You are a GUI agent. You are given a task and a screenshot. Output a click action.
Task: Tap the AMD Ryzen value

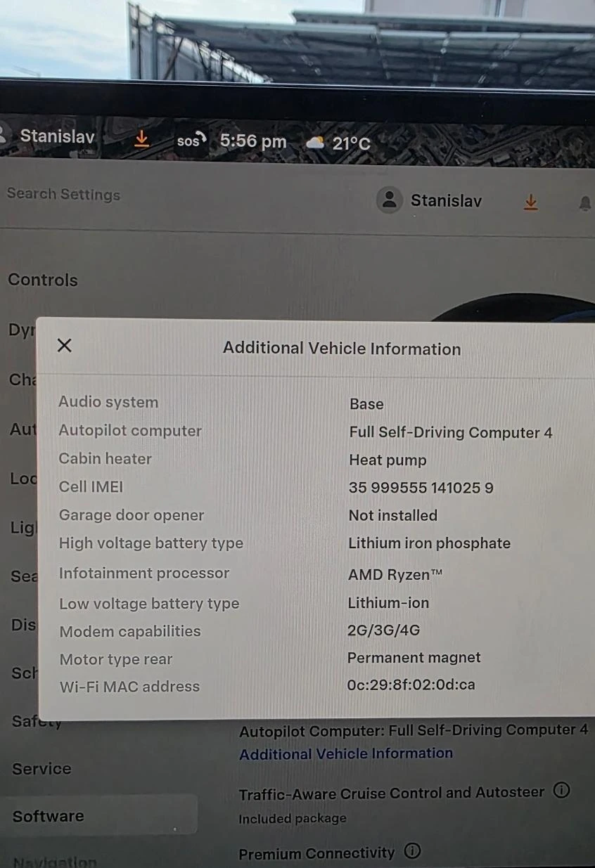click(395, 574)
